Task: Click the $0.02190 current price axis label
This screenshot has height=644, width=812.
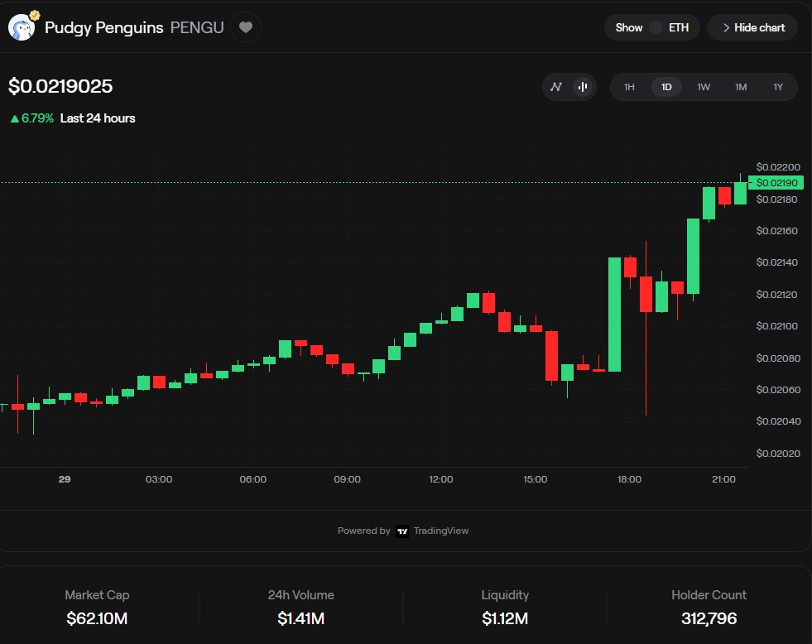Action: tap(776, 183)
